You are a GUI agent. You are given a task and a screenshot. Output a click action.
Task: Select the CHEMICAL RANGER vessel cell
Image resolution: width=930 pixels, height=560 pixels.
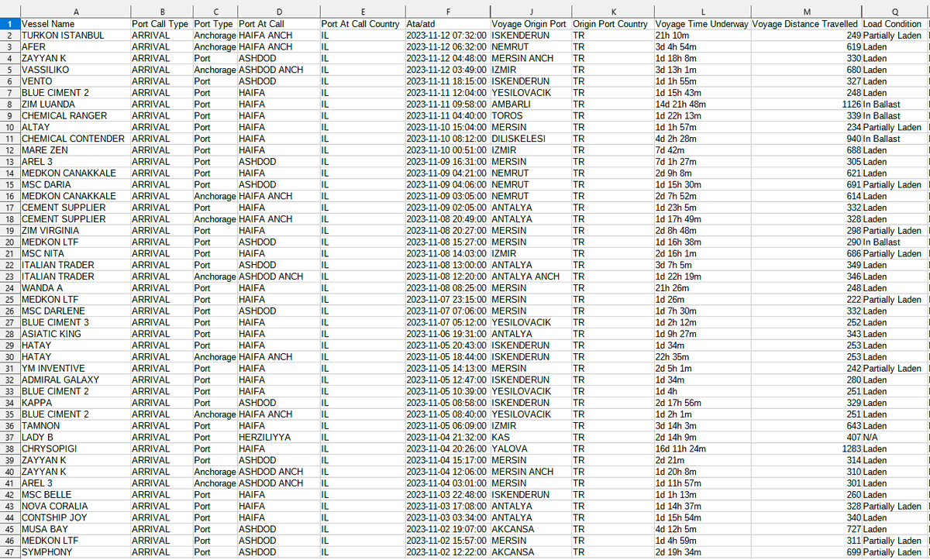tap(75, 116)
